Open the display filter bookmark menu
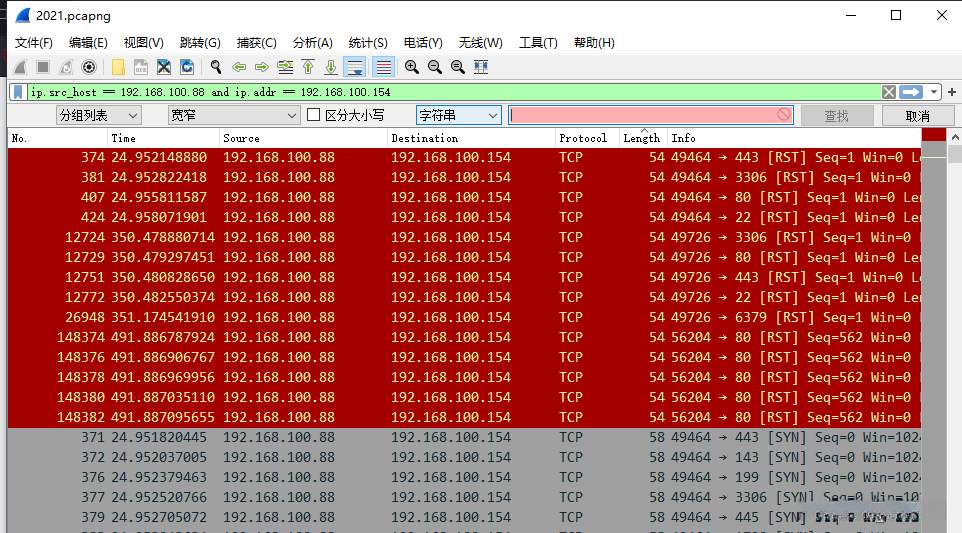This screenshot has width=962, height=533. tap(18, 92)
